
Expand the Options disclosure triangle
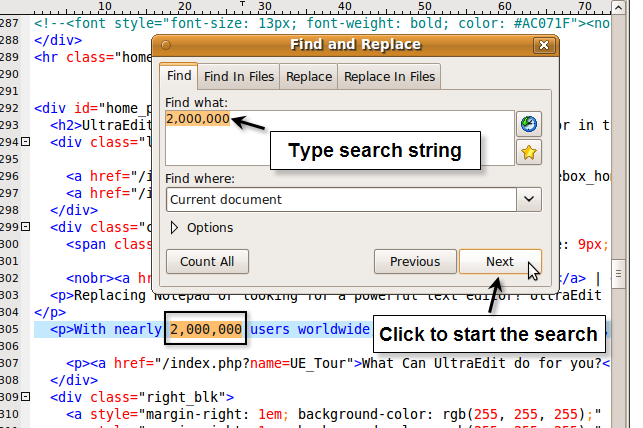[174, 228]
